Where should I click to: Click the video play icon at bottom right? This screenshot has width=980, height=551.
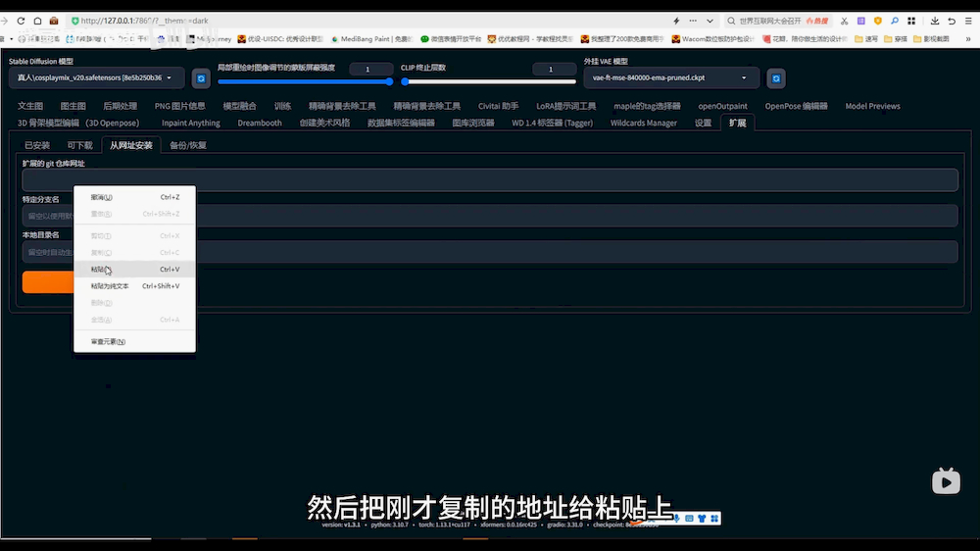[x=946, y=480]
